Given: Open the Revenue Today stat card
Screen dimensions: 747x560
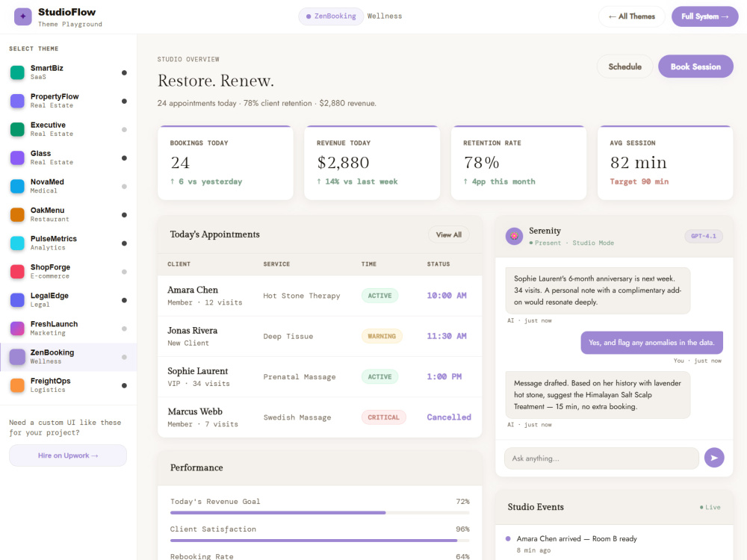Looking at the screenshot, I should pyautogui.click(x=372, y=163).
